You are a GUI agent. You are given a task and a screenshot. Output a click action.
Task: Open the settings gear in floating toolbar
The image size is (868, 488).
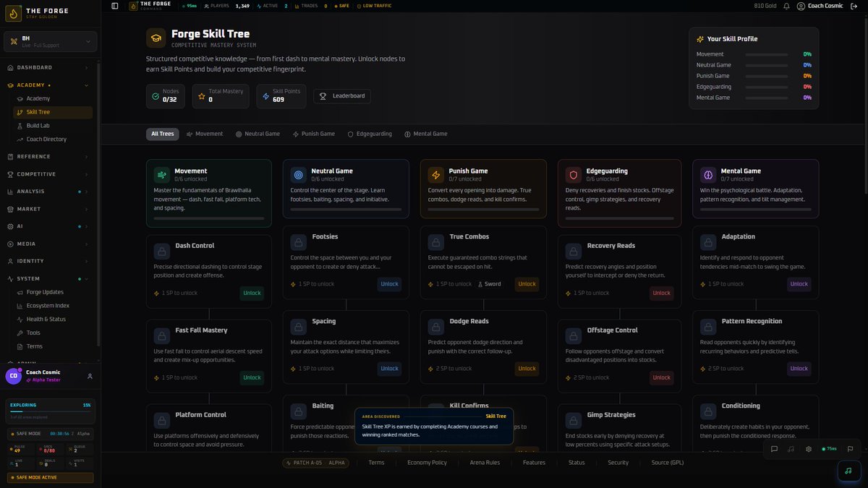click(809, 449)
